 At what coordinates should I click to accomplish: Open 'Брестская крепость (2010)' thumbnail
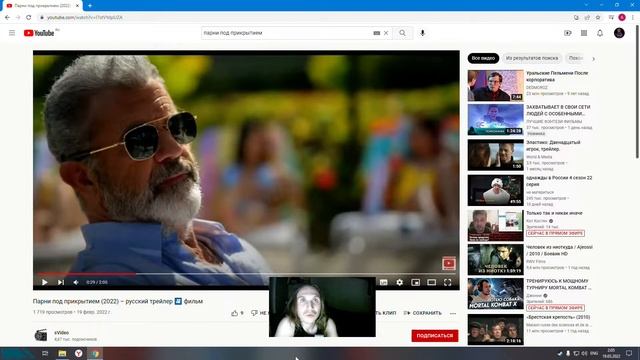pyautogui.click(x=496, y=329)
